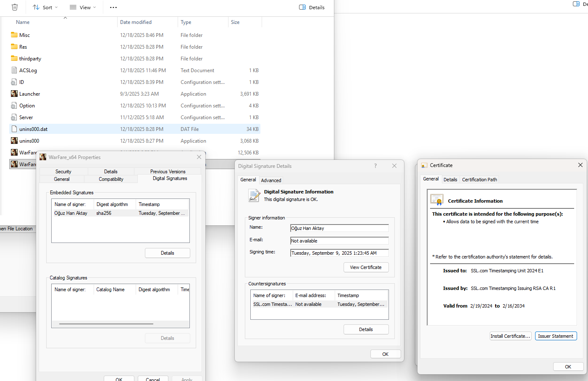This screenshot has width=588, height=381.
Task: Click the signer Name field
Action: [x=339, y=228]
